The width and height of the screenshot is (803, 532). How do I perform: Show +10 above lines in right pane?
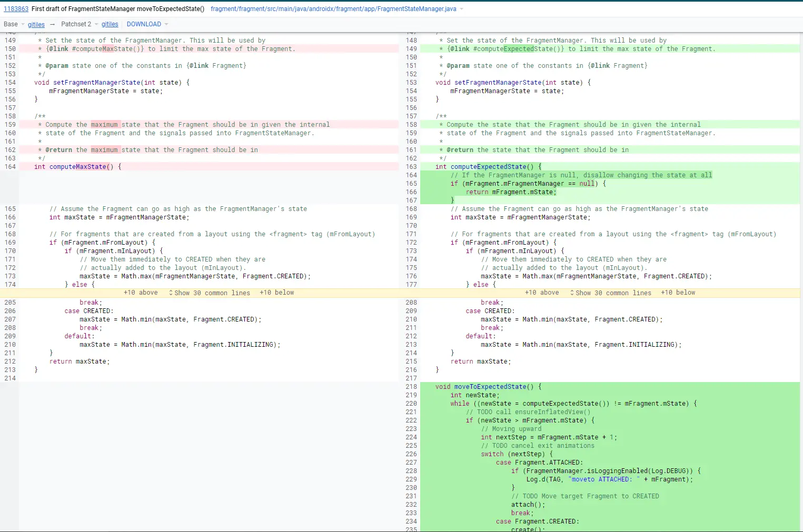(x=542, y=293)
